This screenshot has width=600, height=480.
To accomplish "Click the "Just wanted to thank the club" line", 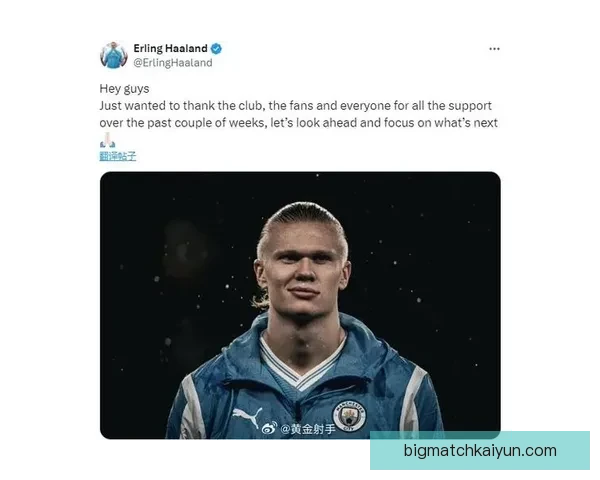I will click(295, 106).
